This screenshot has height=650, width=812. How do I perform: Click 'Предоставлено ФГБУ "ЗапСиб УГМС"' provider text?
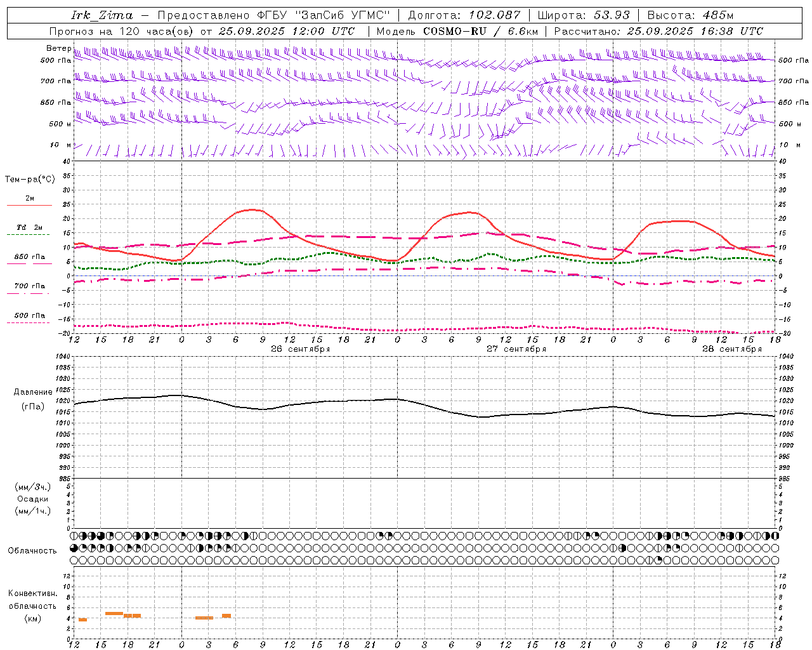[x=273, y=15]
